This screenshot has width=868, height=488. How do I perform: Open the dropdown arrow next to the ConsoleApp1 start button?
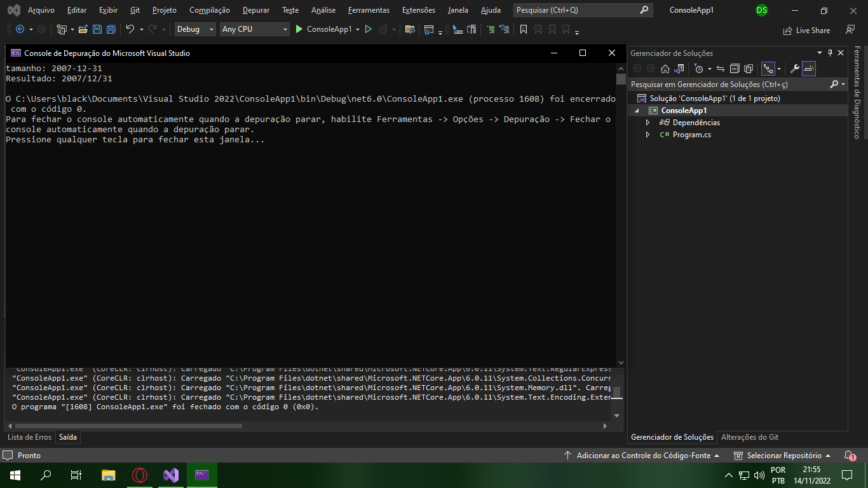point(358,29)
